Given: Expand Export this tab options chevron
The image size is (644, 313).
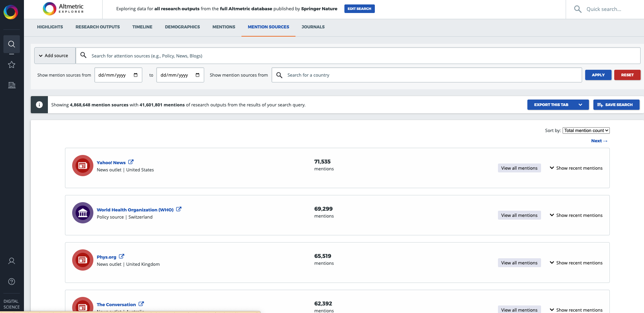Looking at the screenshot, I should click(581, 105).
